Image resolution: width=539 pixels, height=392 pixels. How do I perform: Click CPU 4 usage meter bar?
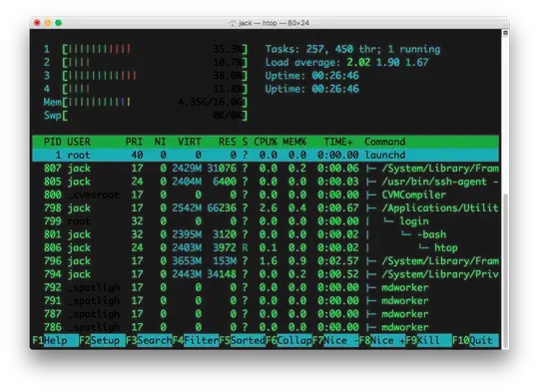point(155,89)
